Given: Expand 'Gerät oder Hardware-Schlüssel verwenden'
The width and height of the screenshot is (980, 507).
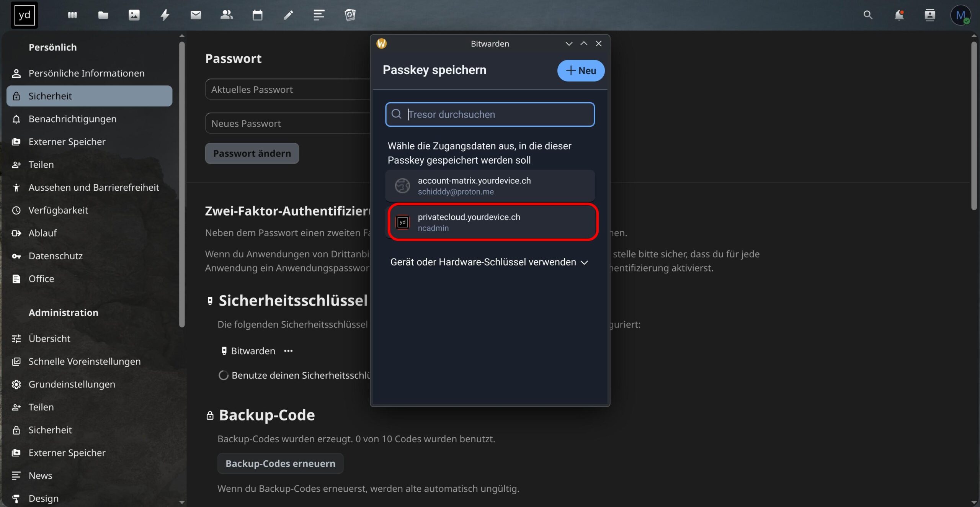Looking at the screenshot, I should (489, 262).
